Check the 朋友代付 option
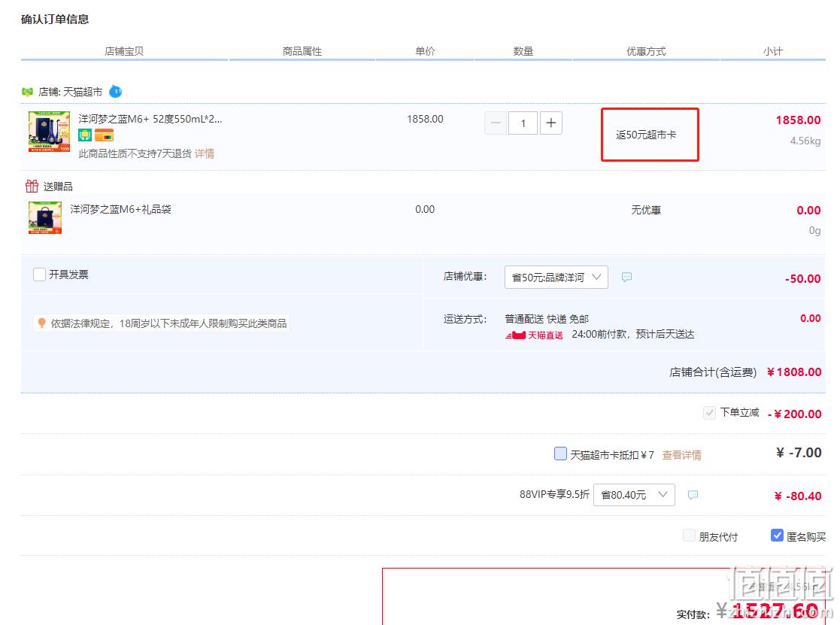Image resolution: width=840 pixels, height=625 pixels. tap(690, 535)
